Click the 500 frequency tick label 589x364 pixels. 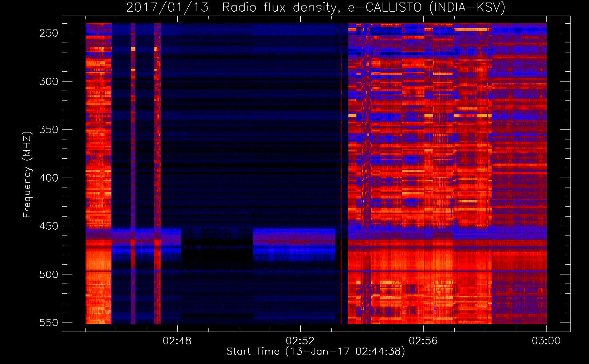pyautogui.click(x=49, y=274)
